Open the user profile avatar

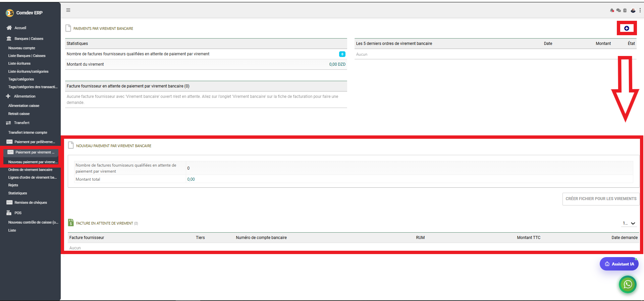click(x=633, y=10)
